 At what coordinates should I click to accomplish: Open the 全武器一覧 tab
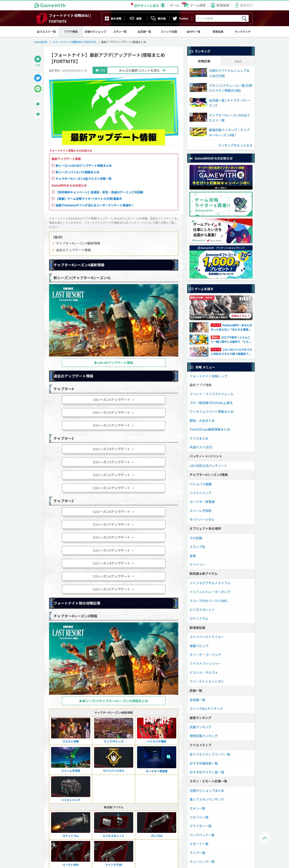pyautogui.click(x=144, y=32)
